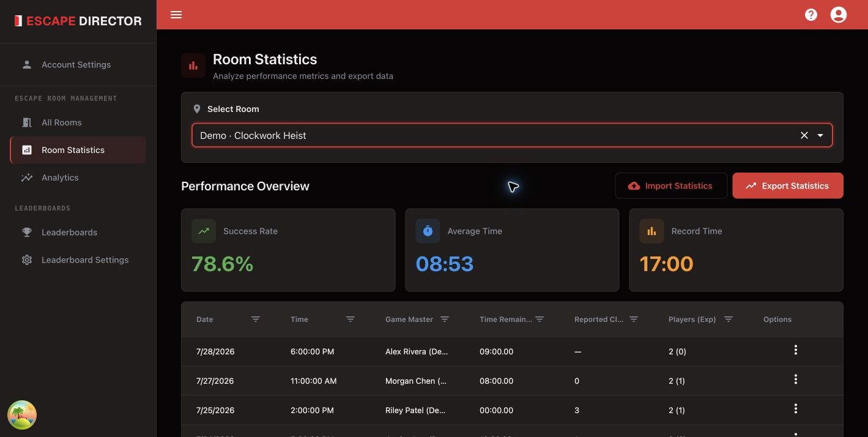This screenshot has width=868, height=437.
Task: Clear the selected room with the X icon
Action: (804, 135)
